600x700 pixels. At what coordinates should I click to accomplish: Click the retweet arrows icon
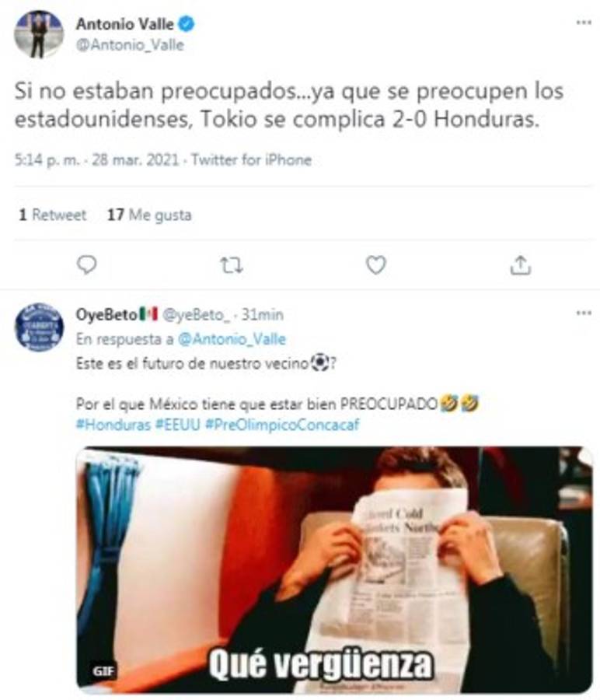point(232,266)
